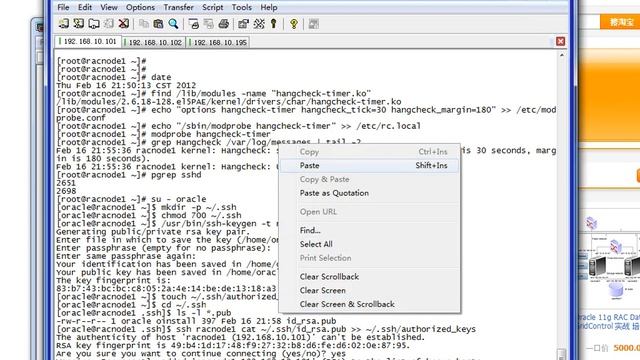This screenshot has width=640, height=360.
Task: Click the Copy & Paste context entry
Action: 370,179
